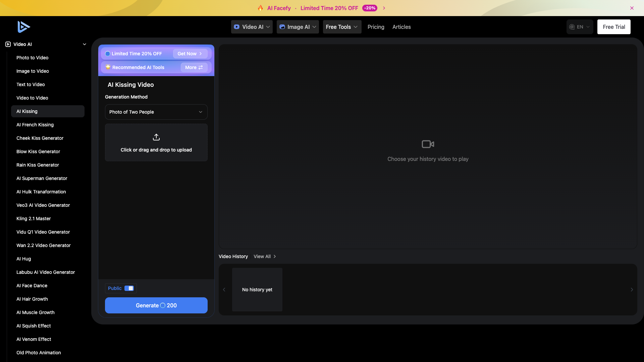Click the No history yet thumbnail
This screenshot has width=644, height=362.
click(x=257, y=290)
